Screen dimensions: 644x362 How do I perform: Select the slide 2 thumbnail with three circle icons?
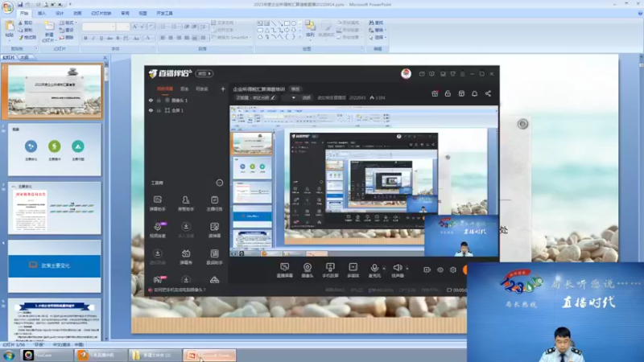[54, 150]
